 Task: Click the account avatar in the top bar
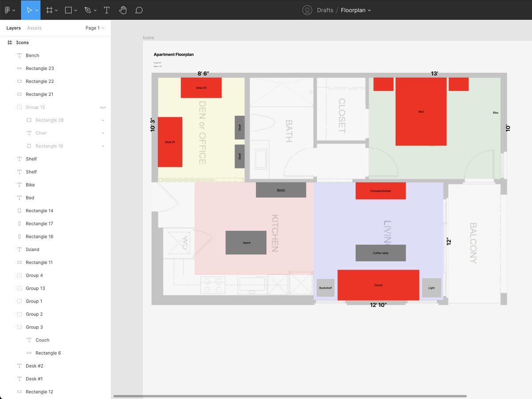pyautogui.click(x=308, y=10)
